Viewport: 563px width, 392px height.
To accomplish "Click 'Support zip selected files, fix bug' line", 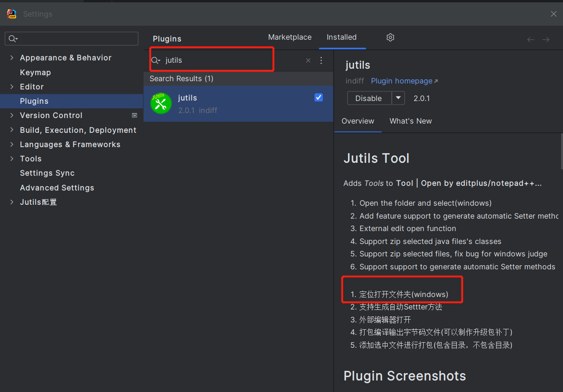I will tap(454, 254).
